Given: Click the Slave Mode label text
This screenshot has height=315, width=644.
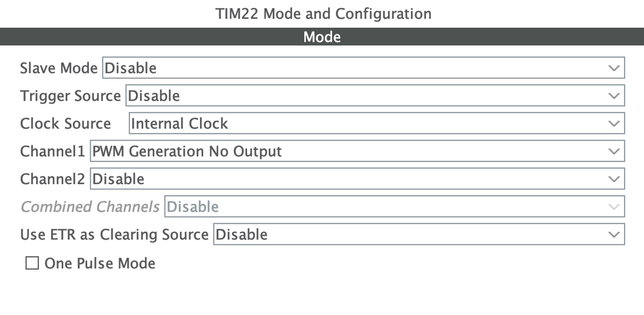Looking at the screenshot, I should point(59,68).
